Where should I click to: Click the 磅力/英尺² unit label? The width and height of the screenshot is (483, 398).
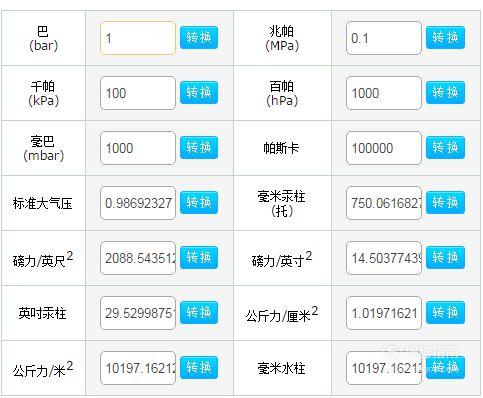coord(43,259)
